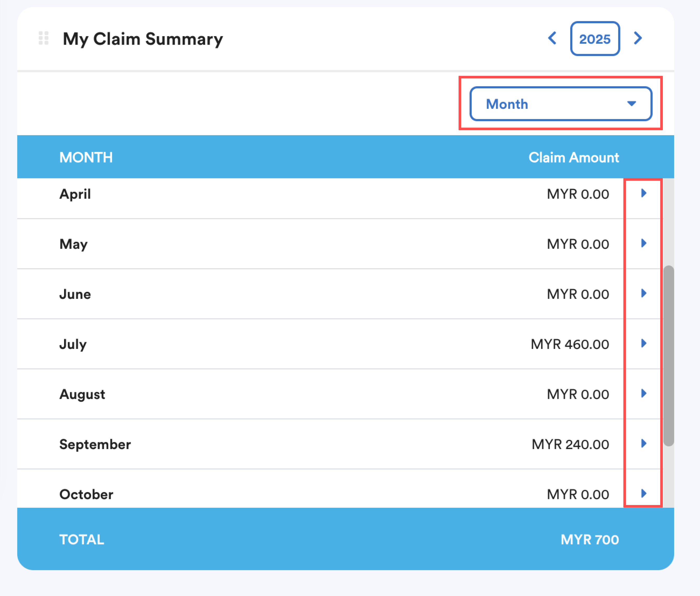
Task: Expand the April row arrow
Action: click(643, 193)
